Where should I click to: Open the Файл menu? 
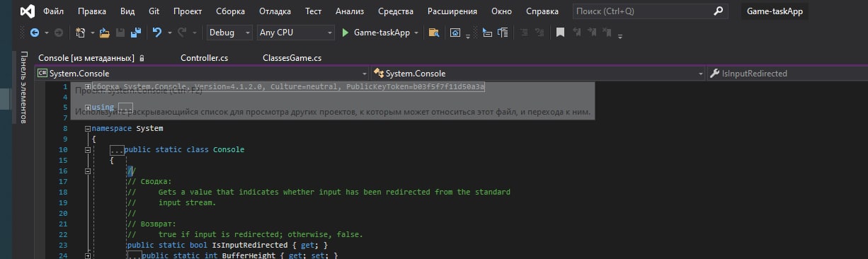click(53, 12)
